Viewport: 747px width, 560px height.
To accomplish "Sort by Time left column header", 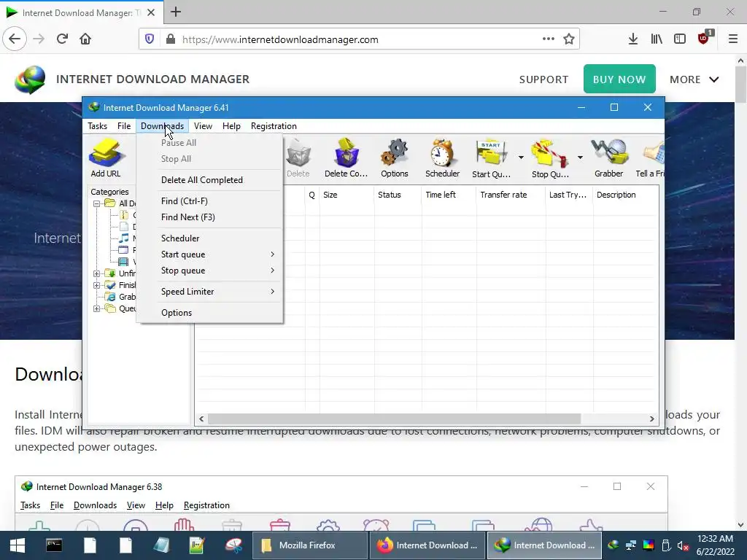I will [449, 195].
